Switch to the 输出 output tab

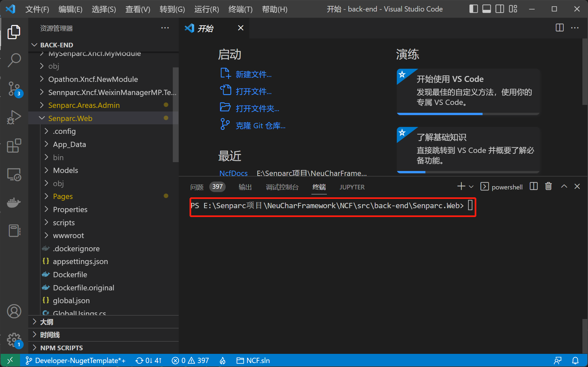pyautogui.click(x=245, y=187)
